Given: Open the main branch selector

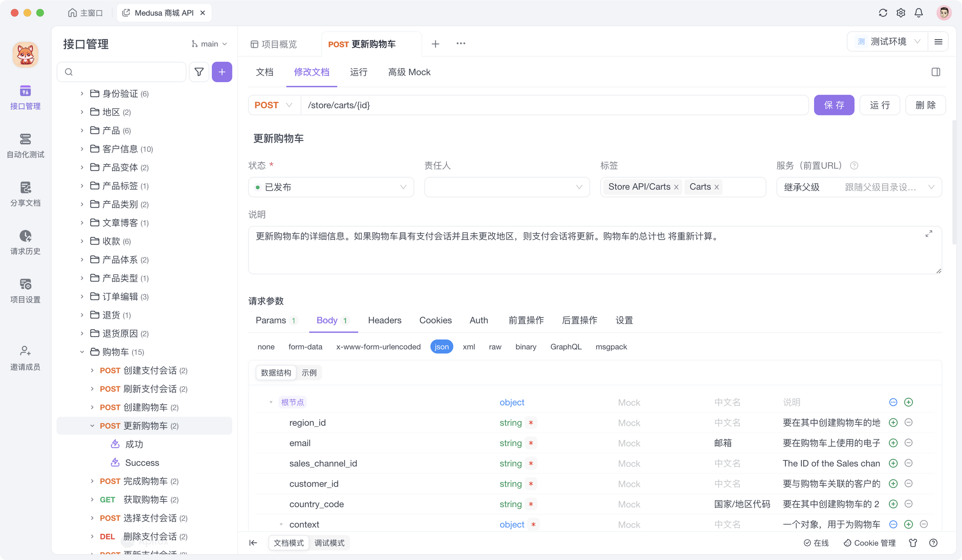Looking at the screenshot, I should tap(209, 44).
